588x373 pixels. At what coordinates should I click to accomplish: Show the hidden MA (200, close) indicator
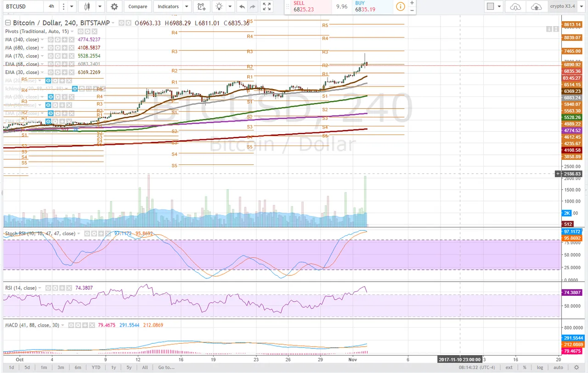tap(51, 97)
